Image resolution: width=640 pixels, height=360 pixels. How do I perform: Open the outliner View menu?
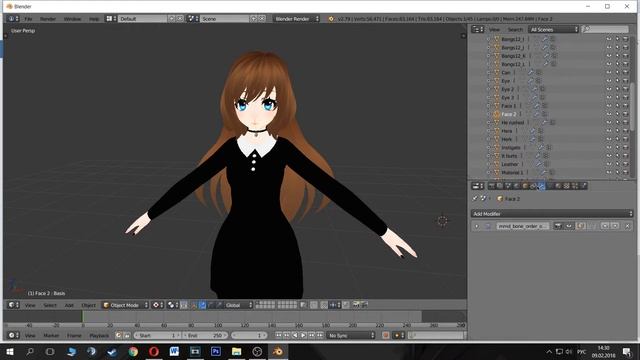tap(494, 29)
